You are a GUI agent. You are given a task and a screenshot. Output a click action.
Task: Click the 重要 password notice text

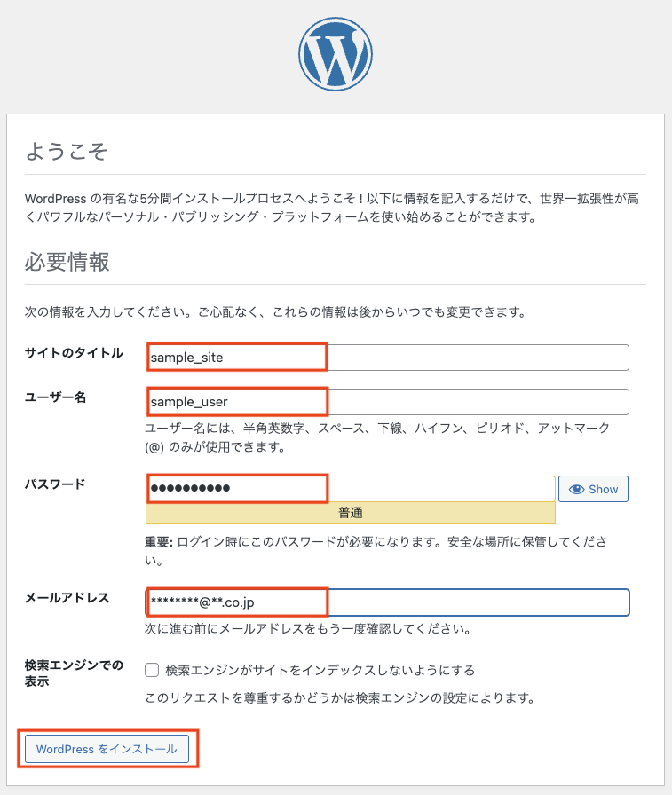[377, 549]
